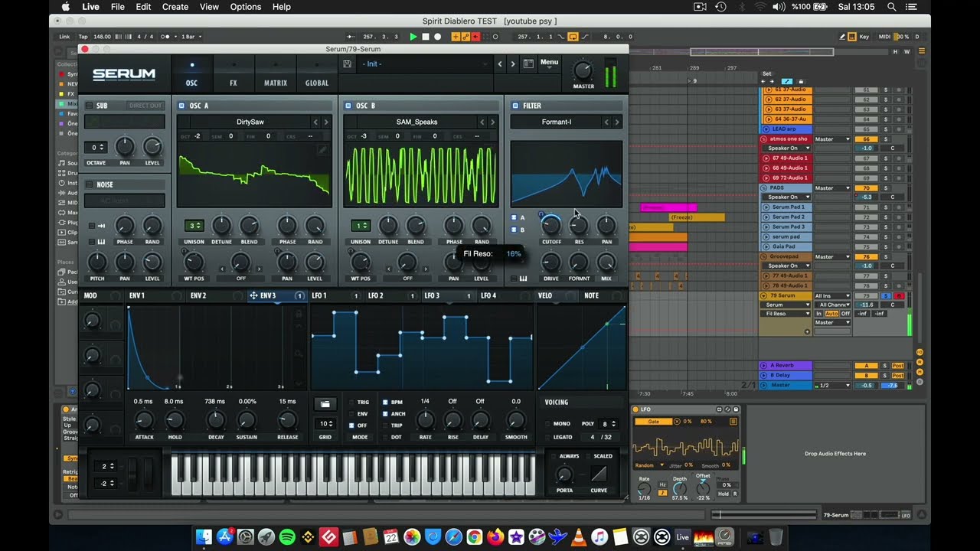Open the LFO shape folder icon
The image size is (980, 551).
pyautogui.click(x=325, y=403)
